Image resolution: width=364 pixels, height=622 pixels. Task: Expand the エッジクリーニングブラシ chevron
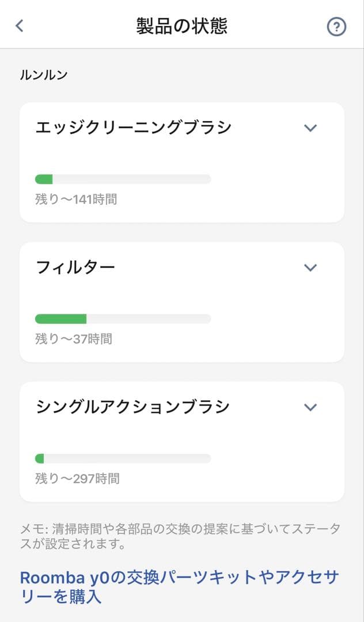[310, 128]
